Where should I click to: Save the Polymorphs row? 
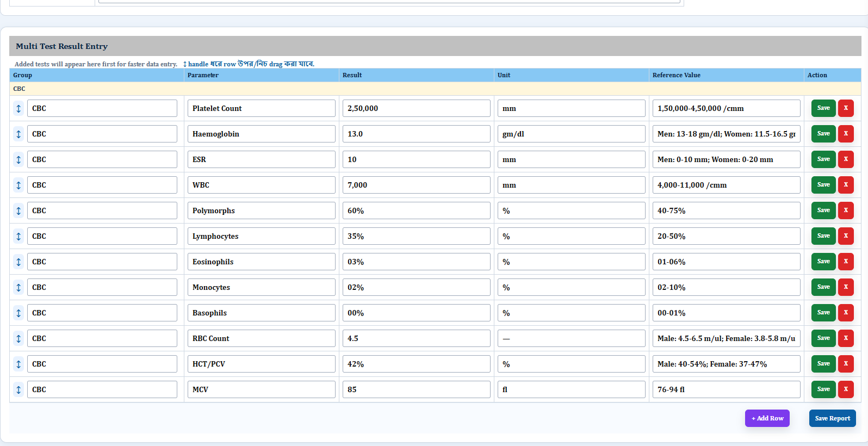(823, 210)
